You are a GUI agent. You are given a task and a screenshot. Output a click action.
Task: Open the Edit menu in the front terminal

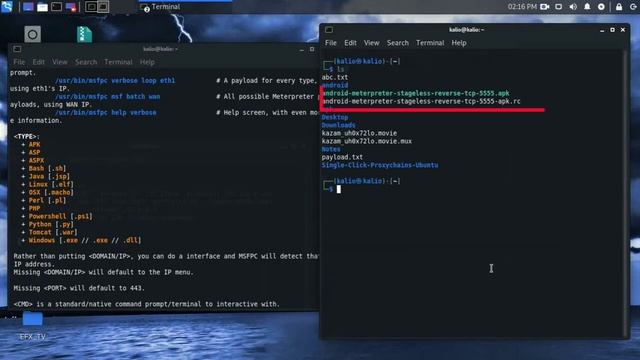(350, 43)
